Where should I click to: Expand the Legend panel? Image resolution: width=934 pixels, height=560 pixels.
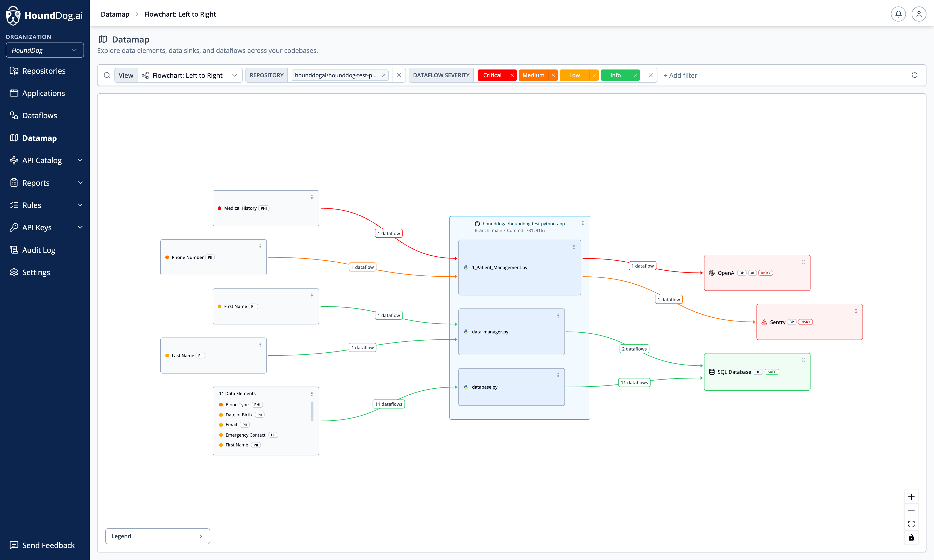click(x=157, y=536)
